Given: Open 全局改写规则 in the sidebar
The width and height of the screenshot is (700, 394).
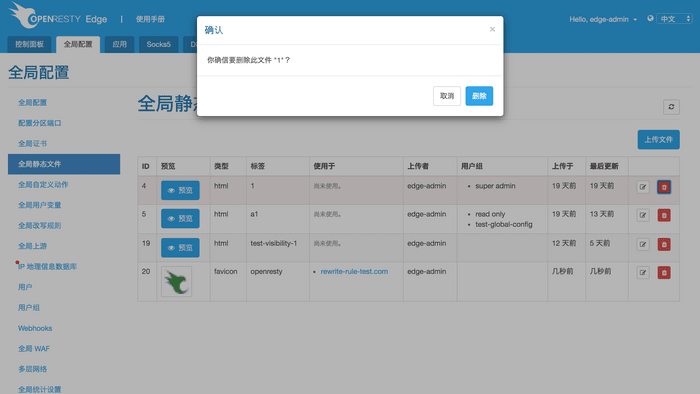Looking at the screenshot, I should (x=39, y=226).
